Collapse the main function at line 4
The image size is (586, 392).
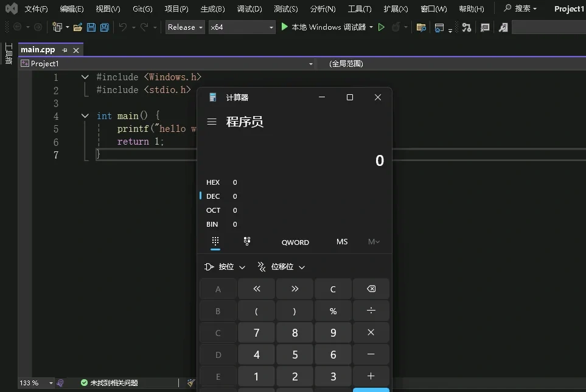(x=85, y=115)
